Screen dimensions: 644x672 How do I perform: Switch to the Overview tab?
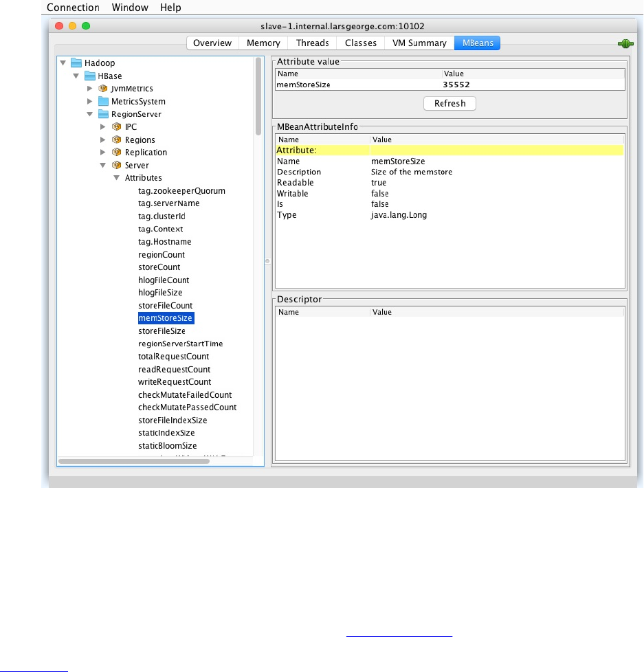point(212,43)
